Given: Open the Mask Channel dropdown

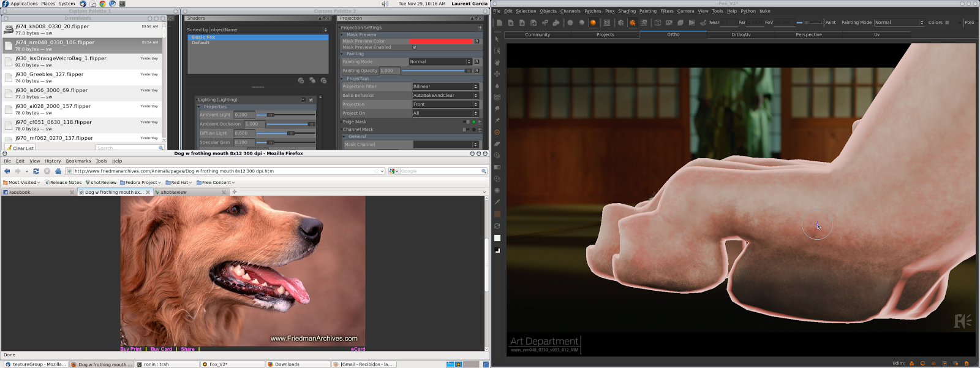Looking at the screenshot, I should [x=445, y=145].
